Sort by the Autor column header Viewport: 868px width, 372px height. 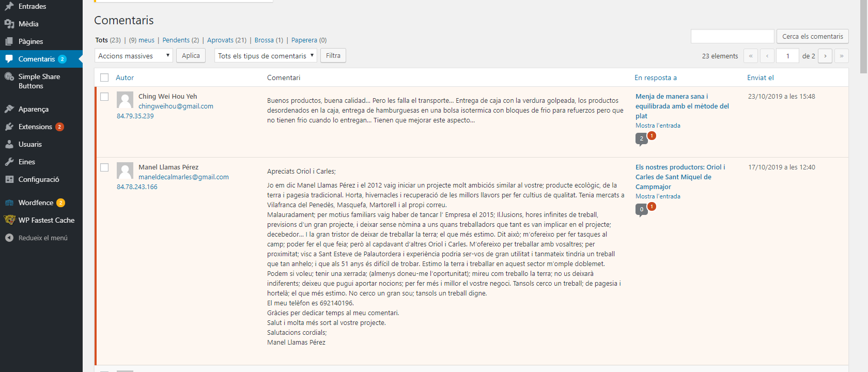pos(125,78)
